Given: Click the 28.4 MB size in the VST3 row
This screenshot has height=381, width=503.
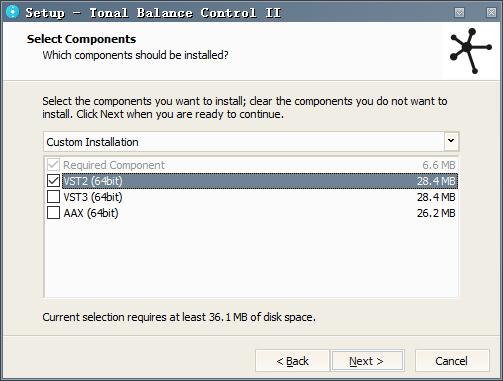Looking at the screenshot, I should click(436, 197).
